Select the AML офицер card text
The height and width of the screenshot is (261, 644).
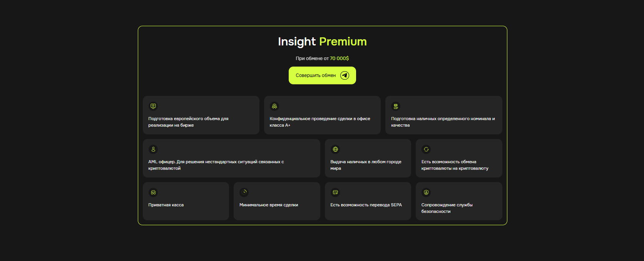pyautogui.click(x=216, y=165)
